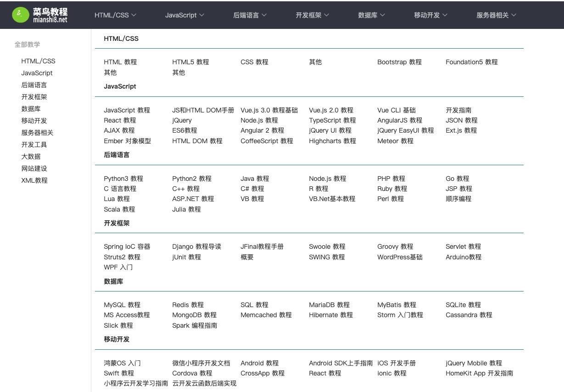The width and height of the screenshot is (564, 392).
Task: Open the 数据库 dropdown in top navigation
Action: (x=372, y=15)
